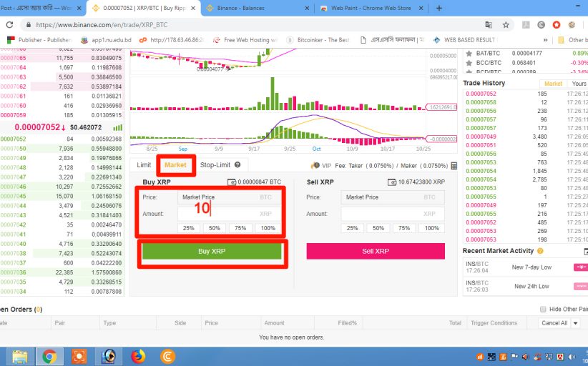Image resolution: width=588 pixels, height=366 pixels.
Task: Select the Yours tab in Trade History
Action: (x=579, y=84)
